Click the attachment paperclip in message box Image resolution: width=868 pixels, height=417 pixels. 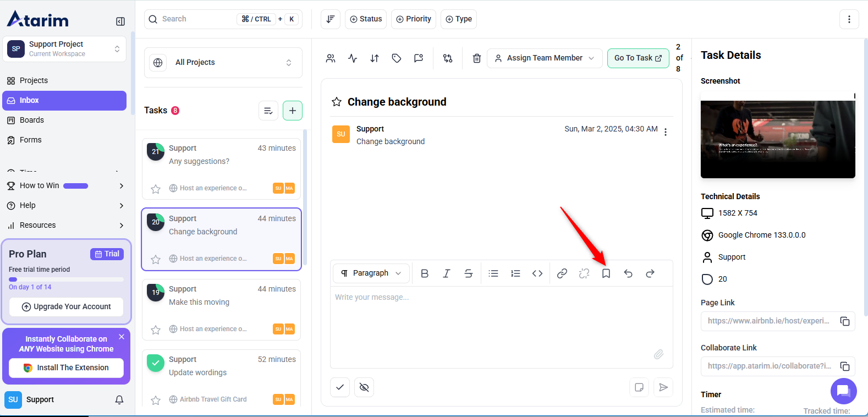coord(658,354)
